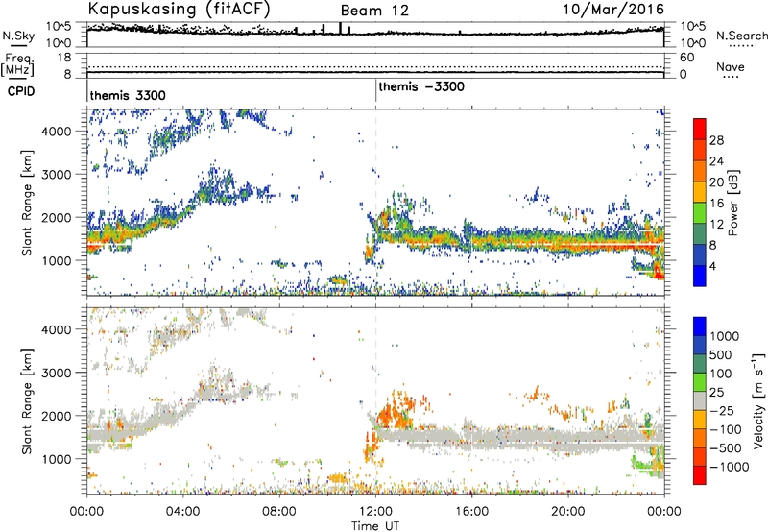
Task: Click the '1000' tick on the Velocity colorbar
Action: coord(725,336)
